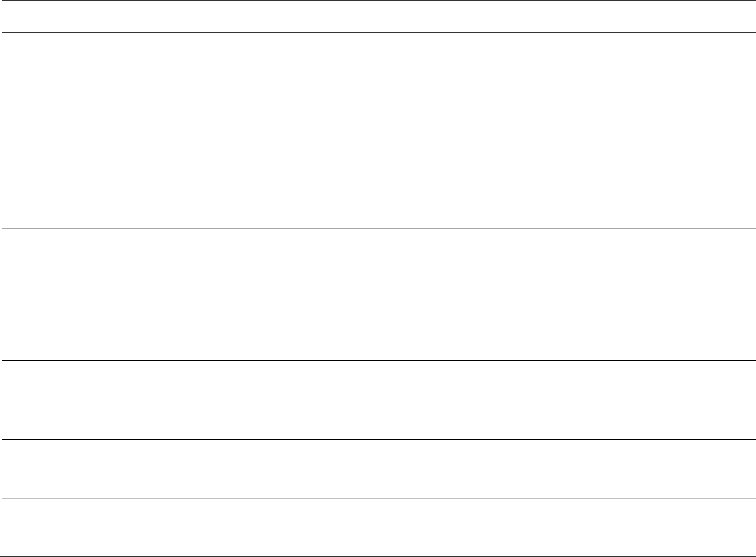The height and width of the screenshot is (557, 756).
Task: Click the lowest dark divider above the bottom border
Action: [x=378, y=439]
